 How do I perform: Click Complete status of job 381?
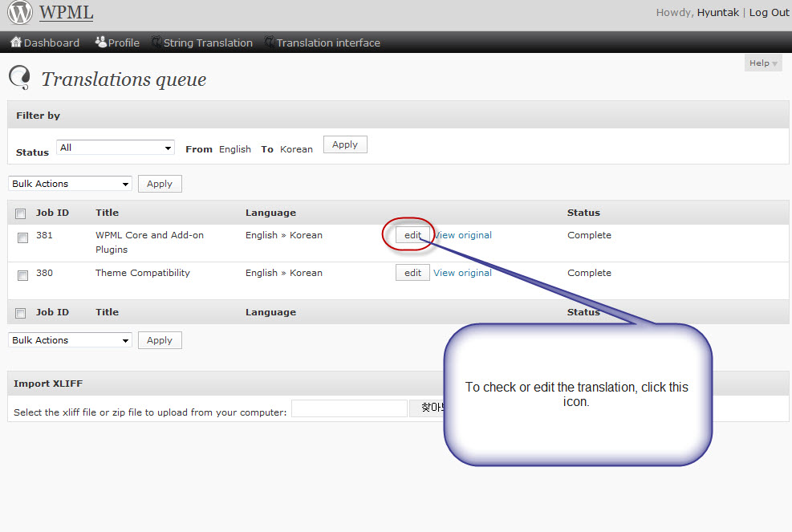[x=589, y=235]
